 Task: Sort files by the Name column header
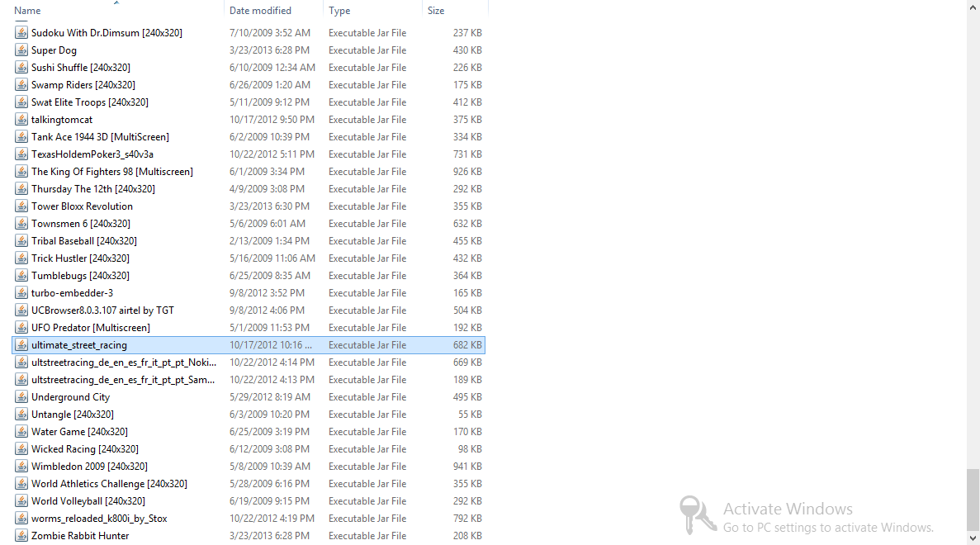click(27, 11)
